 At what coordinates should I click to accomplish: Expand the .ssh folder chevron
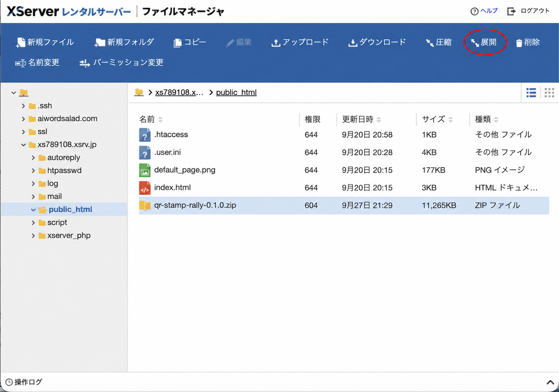tap(23, 106)
